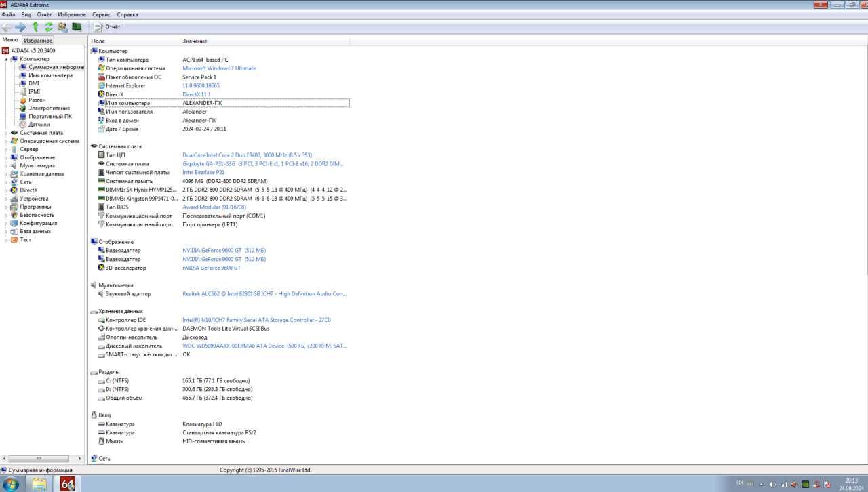This screenshot has height=492, width=868.
Task: Expand the Хранение данных tree node
Action: point(6,173)
